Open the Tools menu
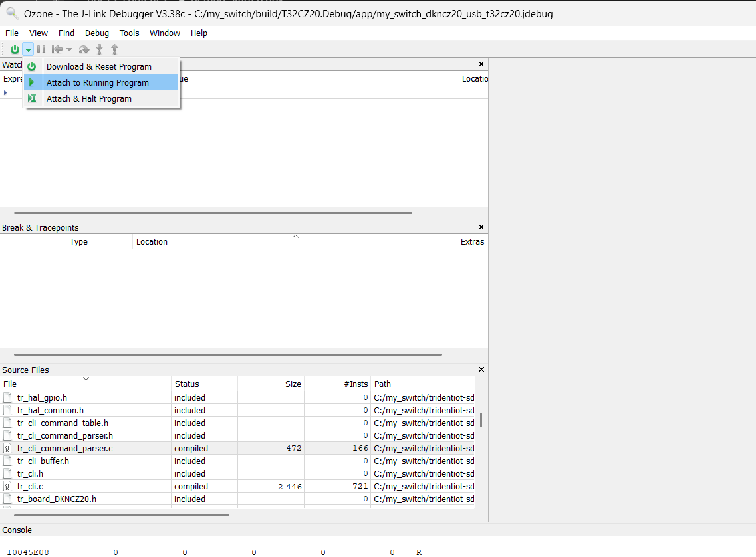This screenshot has height=557, width=756. coord(129,33)
